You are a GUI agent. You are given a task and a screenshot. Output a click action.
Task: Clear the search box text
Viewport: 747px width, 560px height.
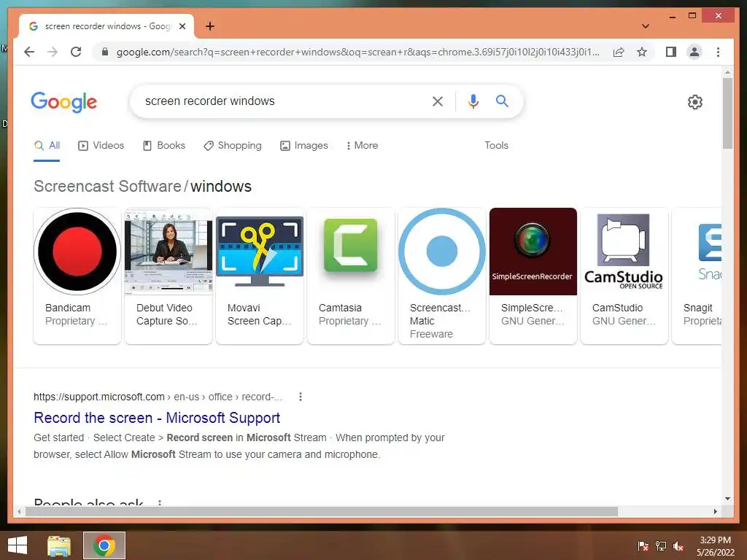438,101
